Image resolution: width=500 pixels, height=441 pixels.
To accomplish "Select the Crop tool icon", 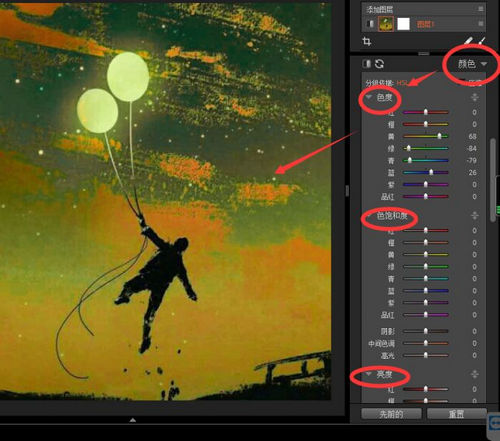I will 367,42.
